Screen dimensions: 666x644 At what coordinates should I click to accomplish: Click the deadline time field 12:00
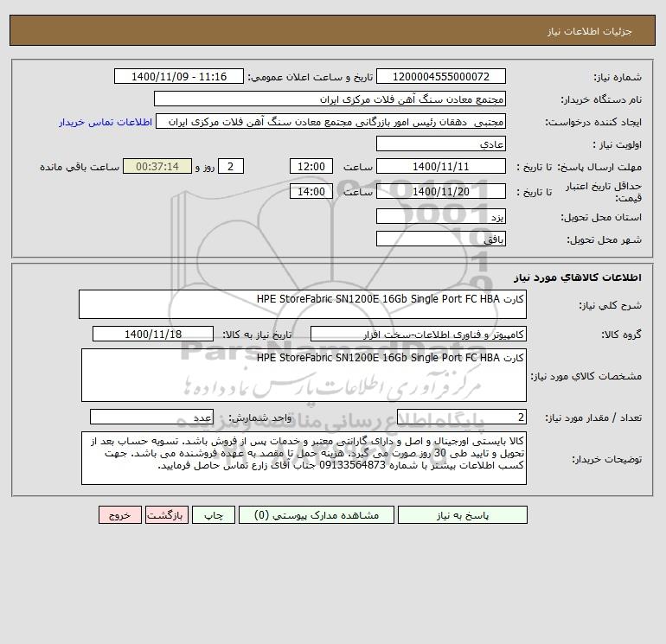coord(311,167)
